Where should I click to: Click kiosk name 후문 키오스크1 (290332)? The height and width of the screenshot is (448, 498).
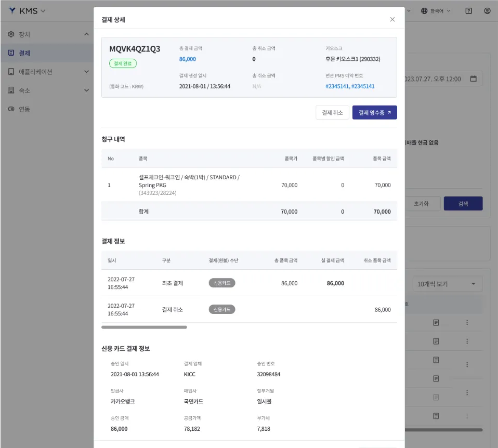pos(352,59)
